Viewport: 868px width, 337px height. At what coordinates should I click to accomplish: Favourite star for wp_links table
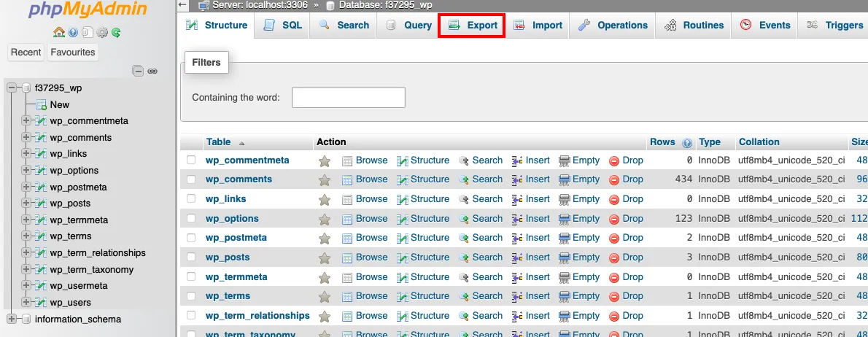point(325,199)
